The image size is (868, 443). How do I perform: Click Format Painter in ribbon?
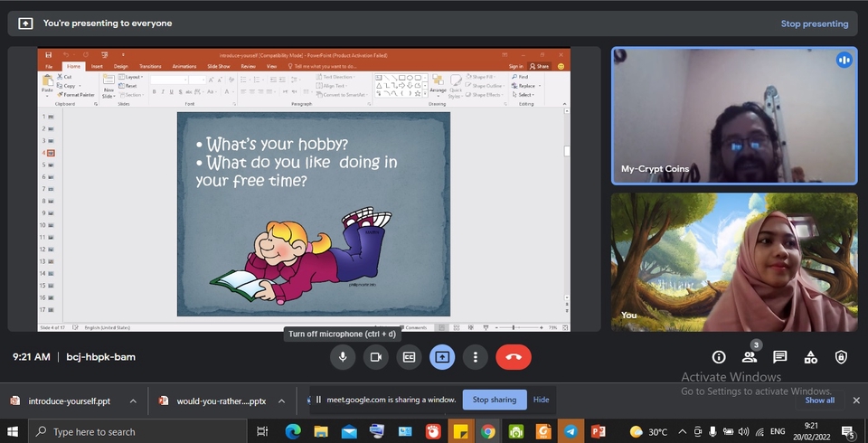click(76, 95)
